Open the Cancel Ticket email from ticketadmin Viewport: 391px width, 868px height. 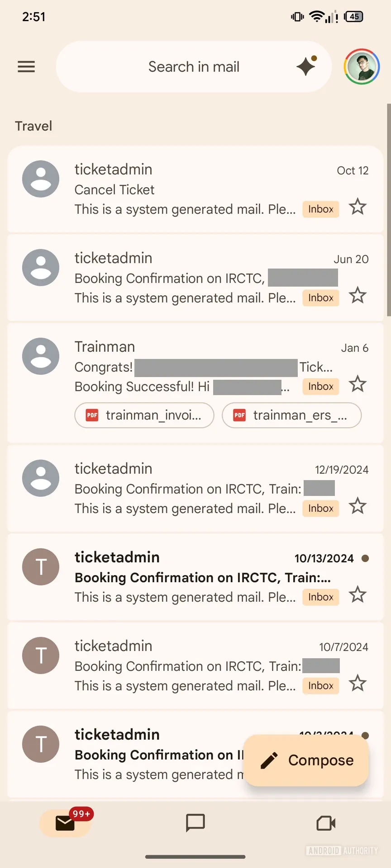click(x=181, y=190)
